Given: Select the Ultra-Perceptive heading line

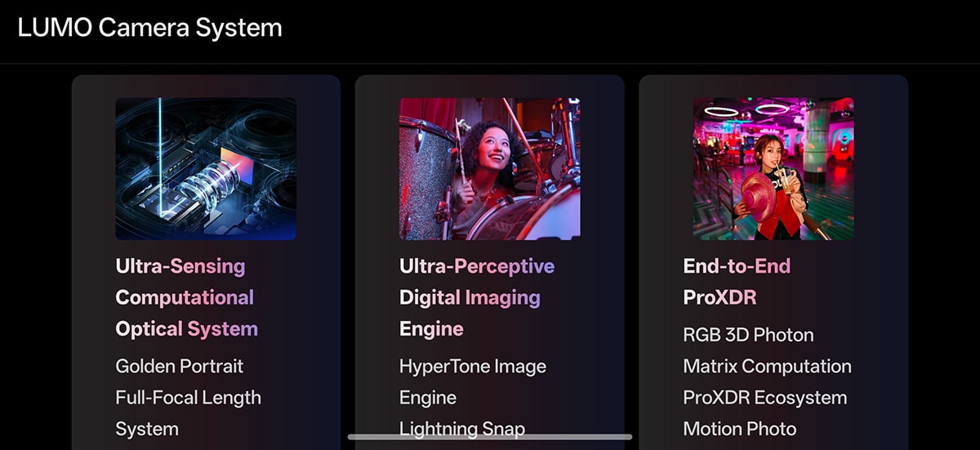Looking at the screenshot, I should 477,266.
